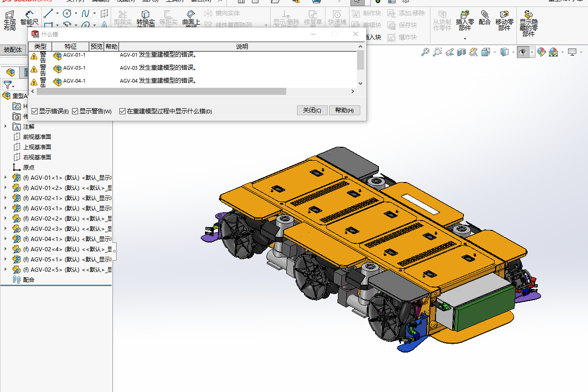Select AGV-02<3> component in tree
588x392 pixels.
pyautogui.click(x=61, y=229)
